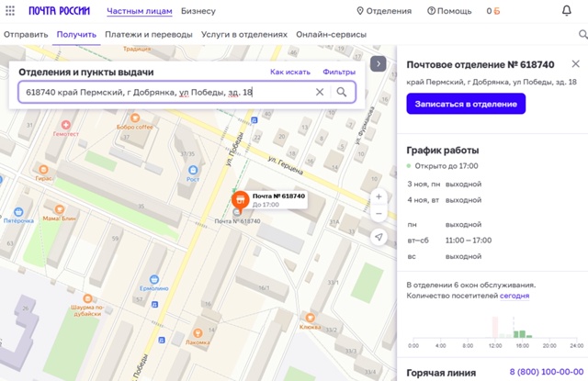
Task: Open the Как искать help link
Action: tap(289, 72)
